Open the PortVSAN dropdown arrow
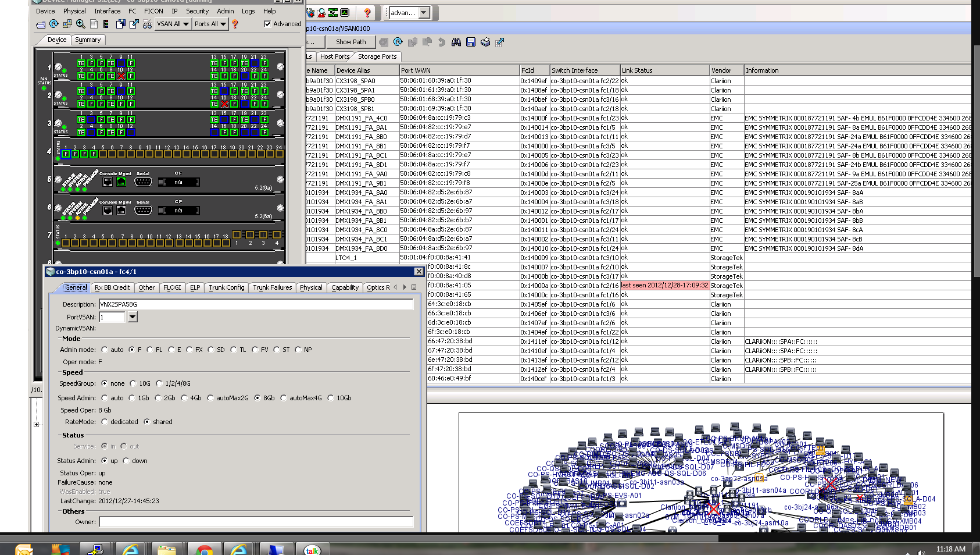This screenshot has height=555, width=980. 133,317
